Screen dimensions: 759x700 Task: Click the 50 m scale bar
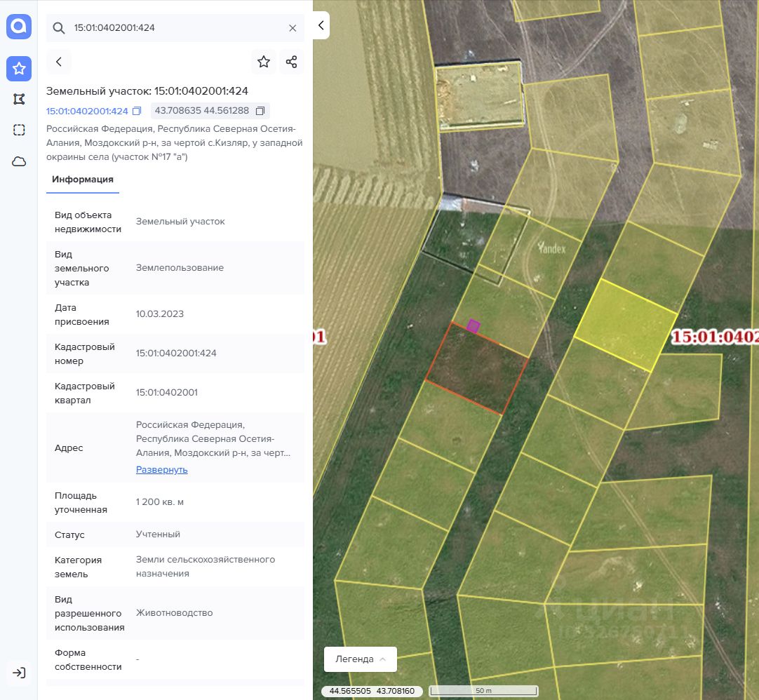pos(483,691)
